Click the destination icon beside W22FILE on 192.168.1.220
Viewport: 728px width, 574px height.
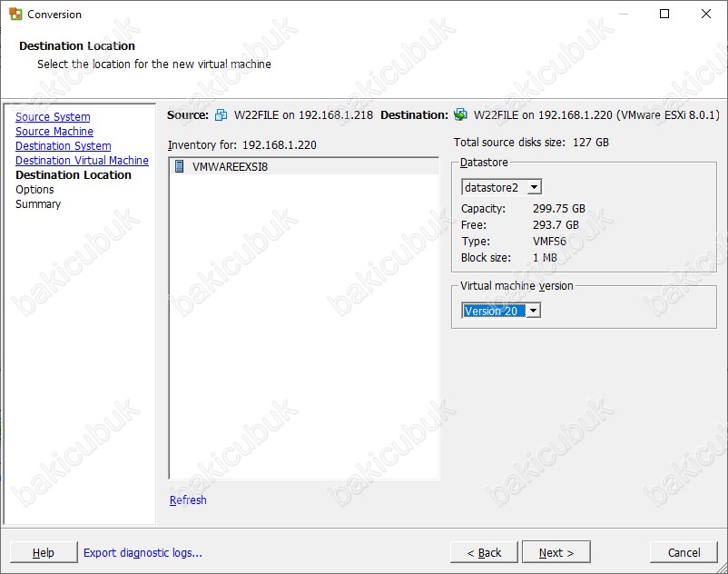click(x=460, y=114)
